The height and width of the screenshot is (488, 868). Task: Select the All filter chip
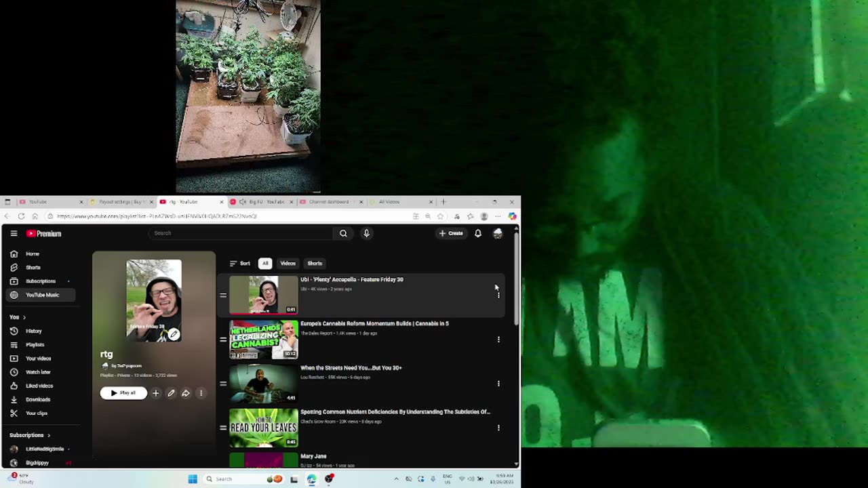coord(265,263)
